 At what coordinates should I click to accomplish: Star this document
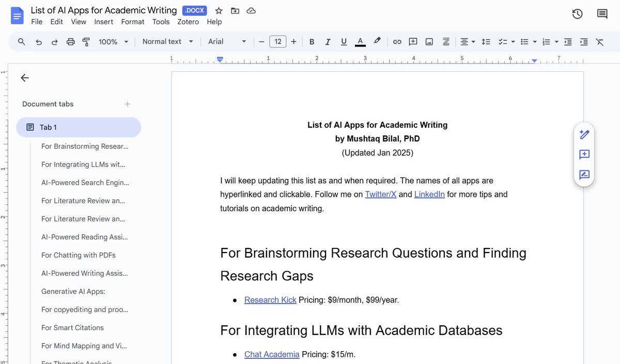coord(219,11)
